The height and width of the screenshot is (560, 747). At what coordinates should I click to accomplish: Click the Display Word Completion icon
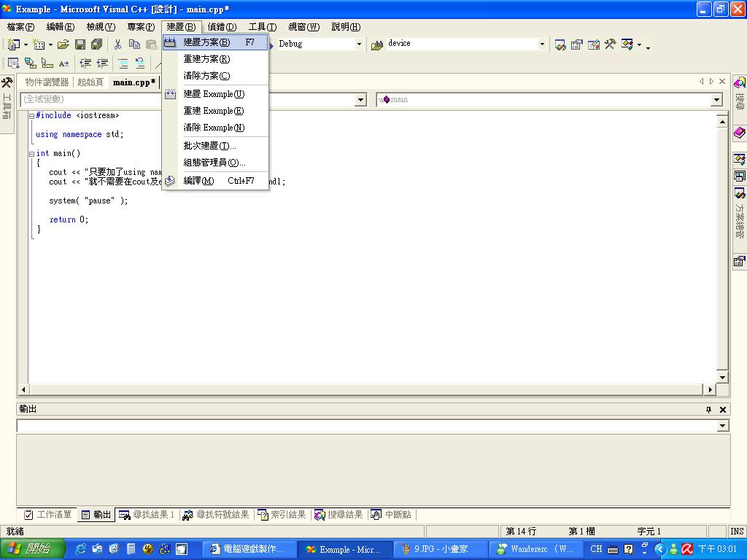[64, 63]
